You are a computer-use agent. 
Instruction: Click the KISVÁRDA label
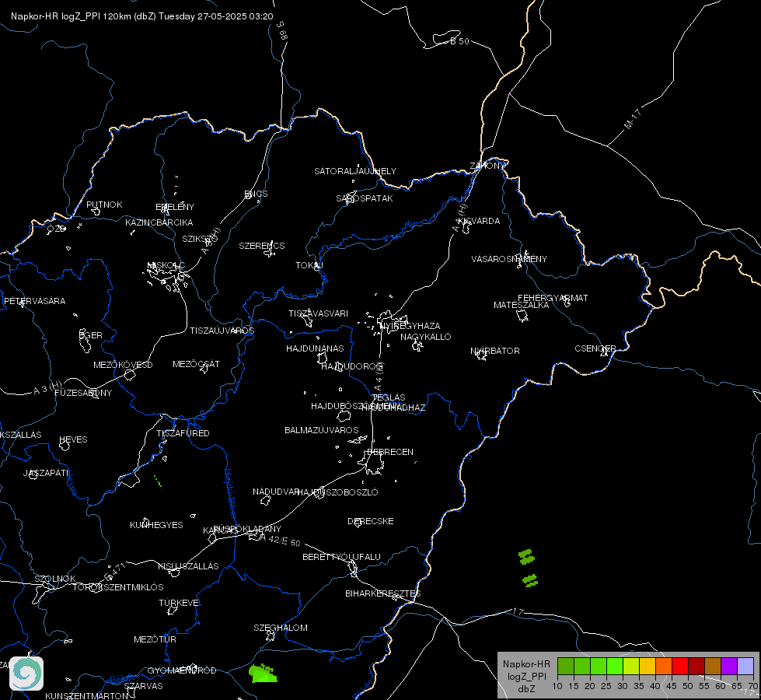[x=479, y=221]
